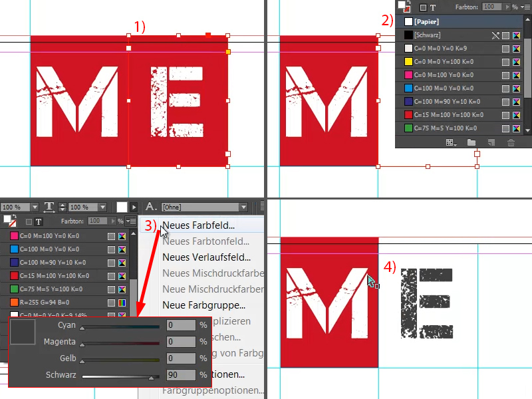Open the [Ohne] character style dropdown
Screen dimensions: 532x399
pos(243,207)
